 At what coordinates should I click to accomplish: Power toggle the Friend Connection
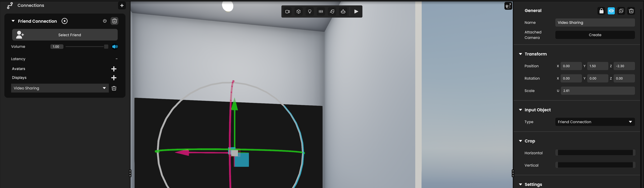pyautogui.click(x=105, y=21)
